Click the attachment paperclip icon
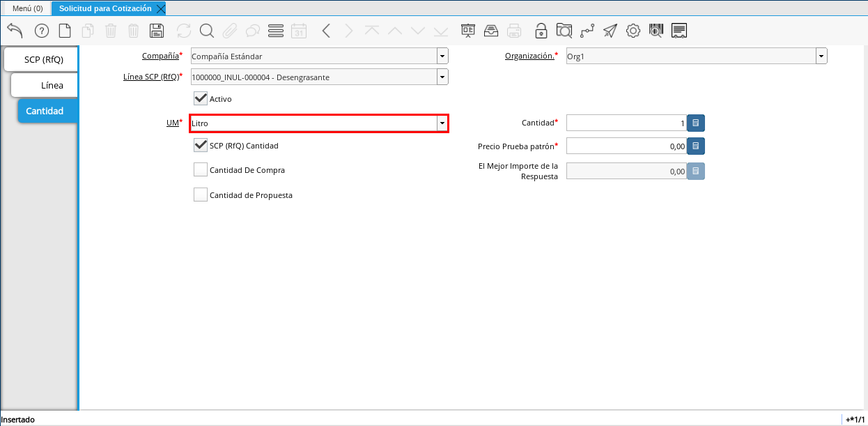The width and height of the screenshot is (868, 426). pos(230,31)
